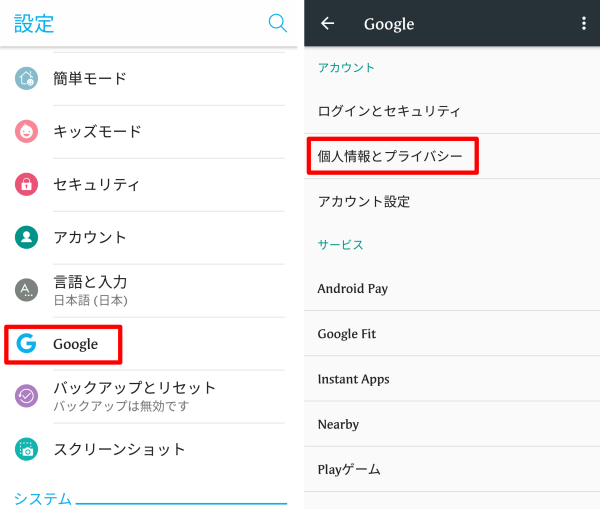Tap the Google G logo icon
This screenshot has height=509, width=600.
point(26,343)
